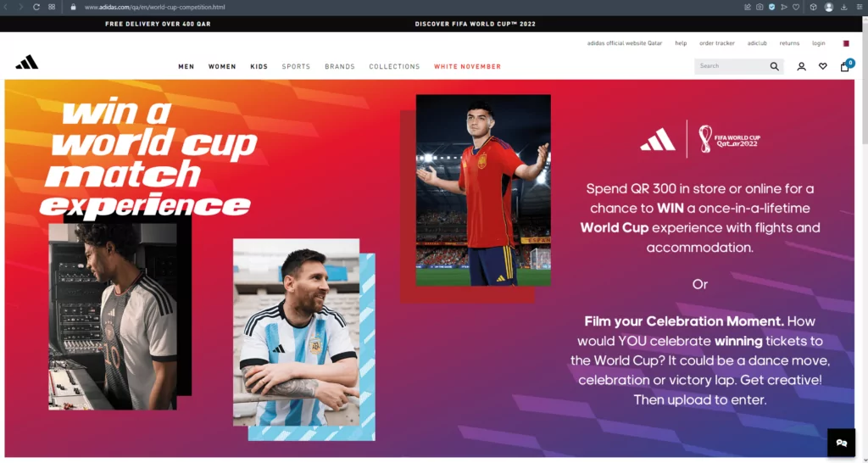
Task: Click the 'Film your Celebration Moment.' text
Action: (684, 321)
